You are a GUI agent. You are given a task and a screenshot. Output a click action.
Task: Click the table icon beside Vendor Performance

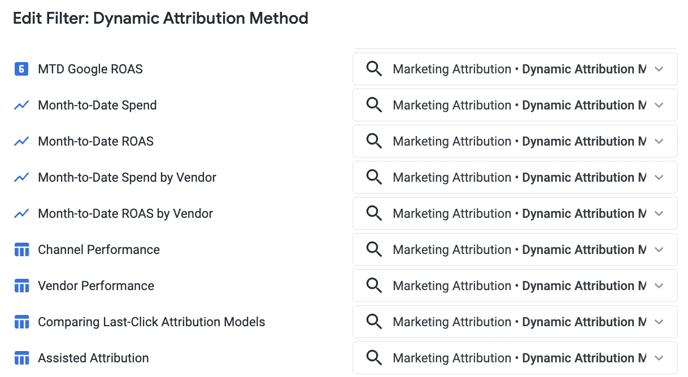[x=22, y=286]
